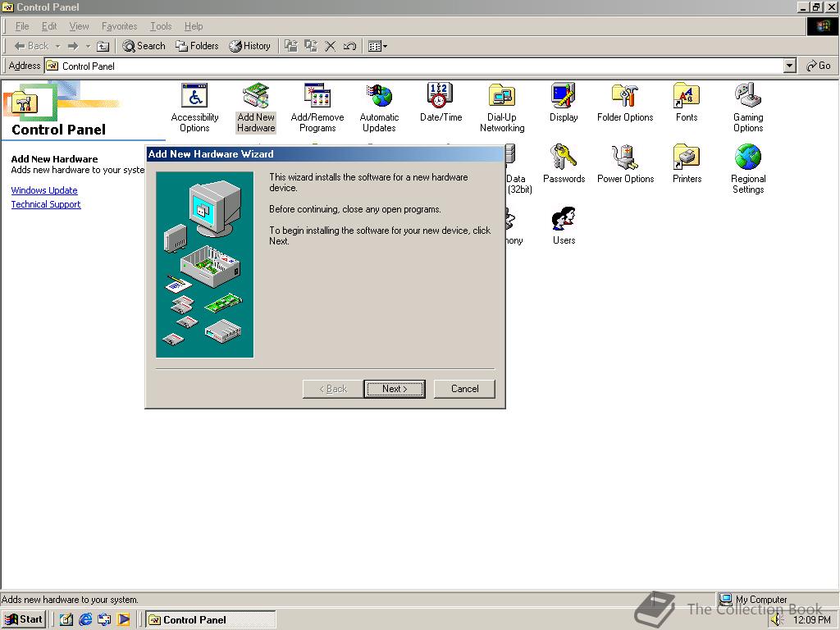Click Next in the hardware wizard
840x630 pixels.
pos(395,389)
